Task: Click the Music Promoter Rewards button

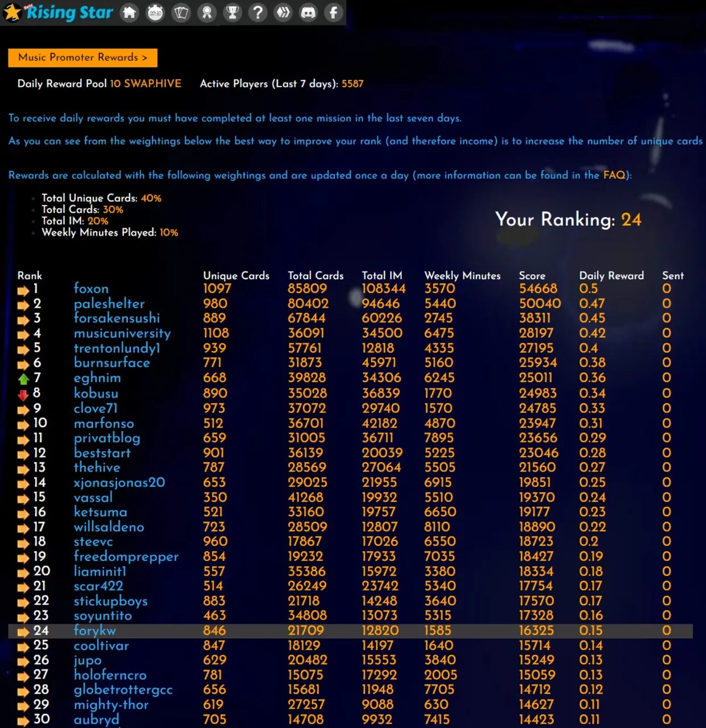Action: coord(82,57)
